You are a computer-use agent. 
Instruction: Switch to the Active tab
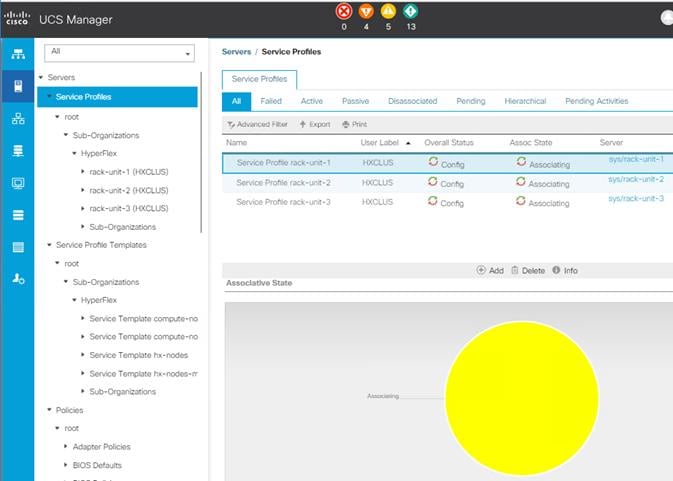click(312, 101)
